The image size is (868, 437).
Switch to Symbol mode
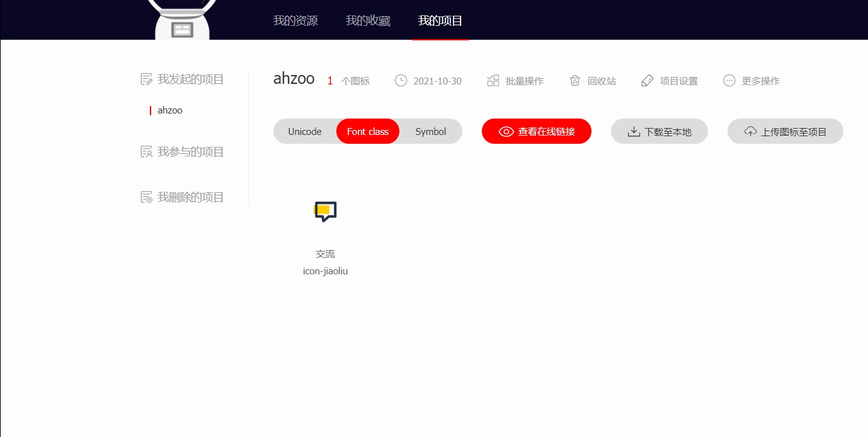click(x=431, y=132)
